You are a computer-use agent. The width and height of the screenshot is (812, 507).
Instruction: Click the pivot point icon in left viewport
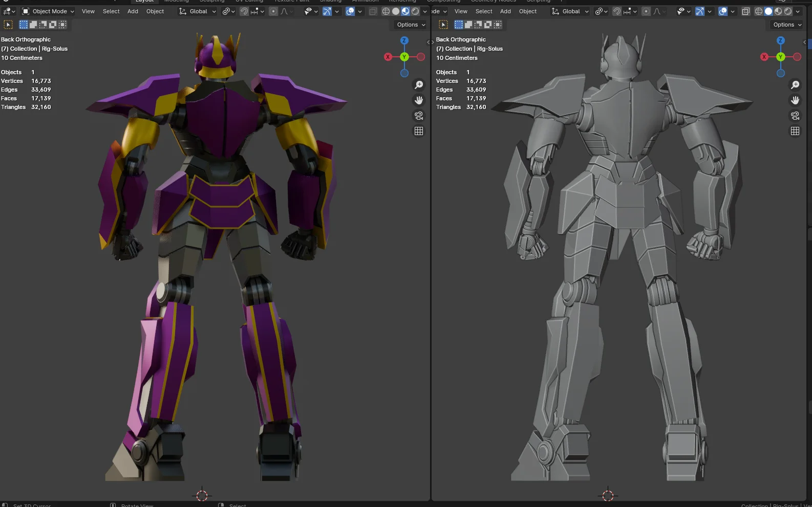tap(226, 11)
